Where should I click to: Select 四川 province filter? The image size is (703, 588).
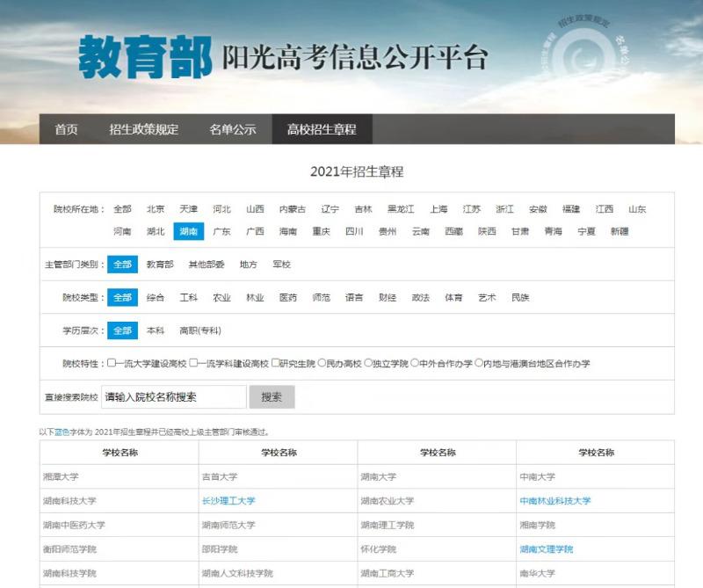[354, 231]
